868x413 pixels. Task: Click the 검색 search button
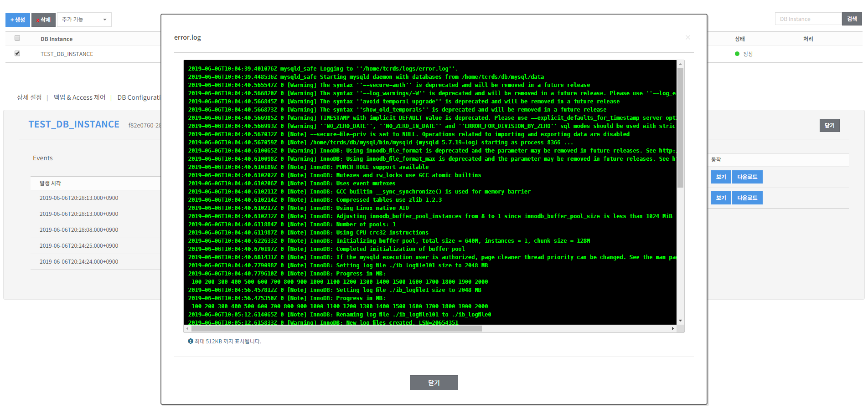click(x=852, y=19)
